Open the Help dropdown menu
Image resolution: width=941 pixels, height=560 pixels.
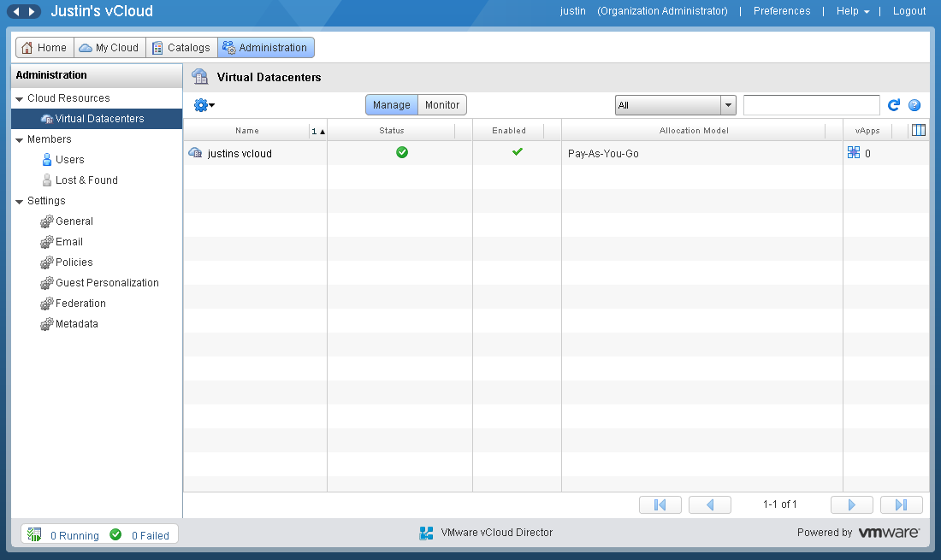click(853, 11)
